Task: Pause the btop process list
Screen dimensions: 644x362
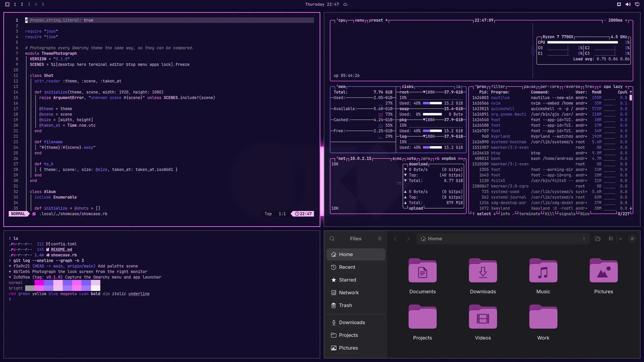Action: tap(530, 87)
